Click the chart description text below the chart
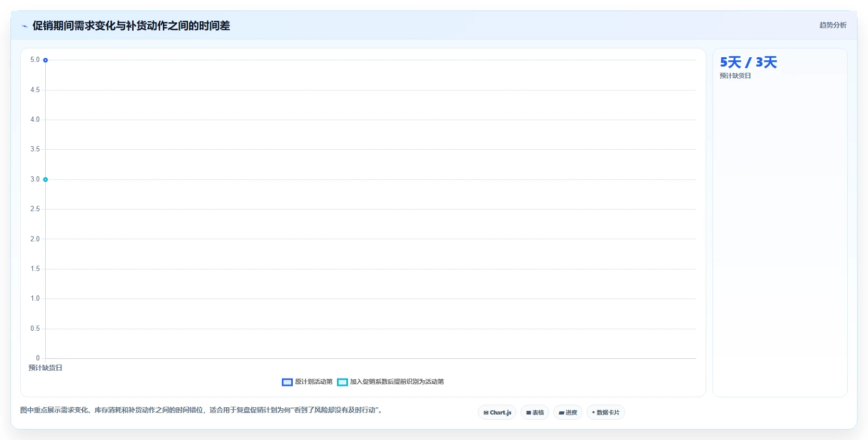Screen dimensions: 868x440 click(202, 410)
